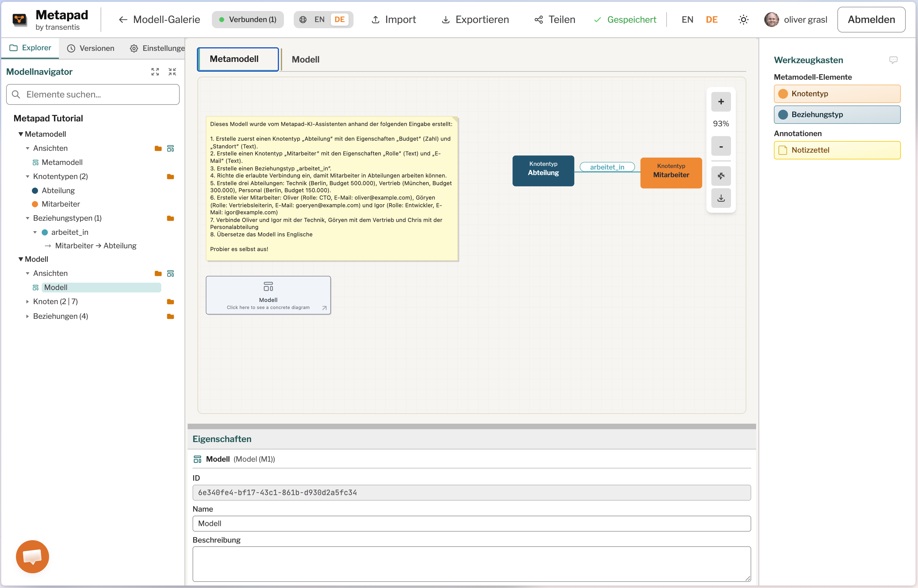Open the view icon next to Ansichten
The width and height of the screenshot is (918, 588).
pyautogui.click(x=171, y=148)
